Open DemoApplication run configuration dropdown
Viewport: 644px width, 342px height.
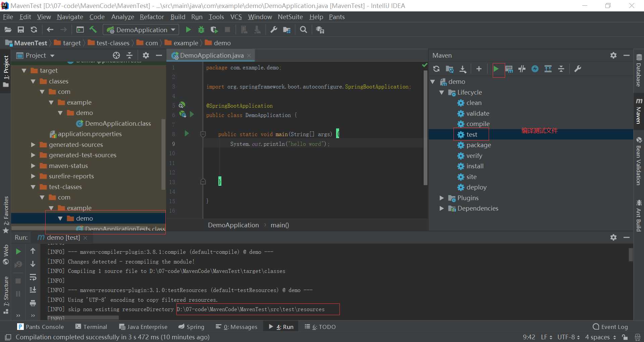pyautogui.click(x=141, y=30)
